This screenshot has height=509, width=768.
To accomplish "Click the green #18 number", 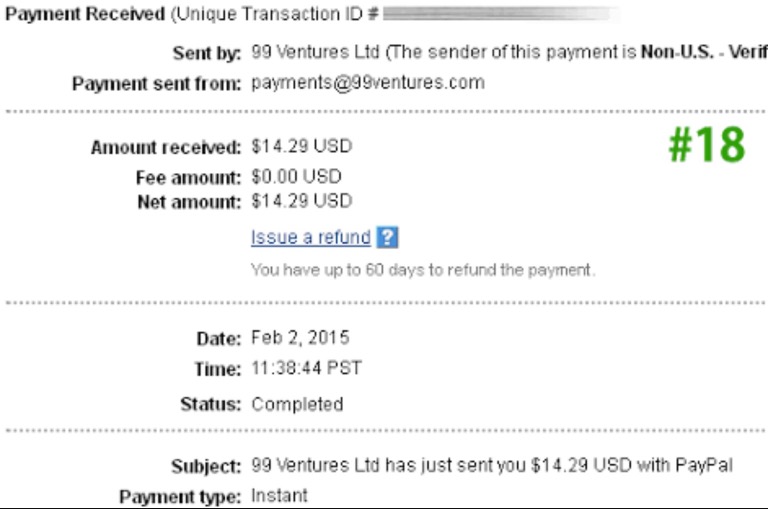I will click(x=706, y=146).
